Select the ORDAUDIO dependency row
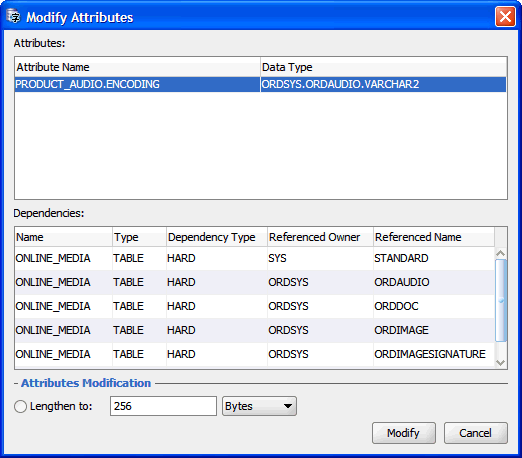This screenshot has height=458, width=522. pyautogui.click(x=255, y=282)
